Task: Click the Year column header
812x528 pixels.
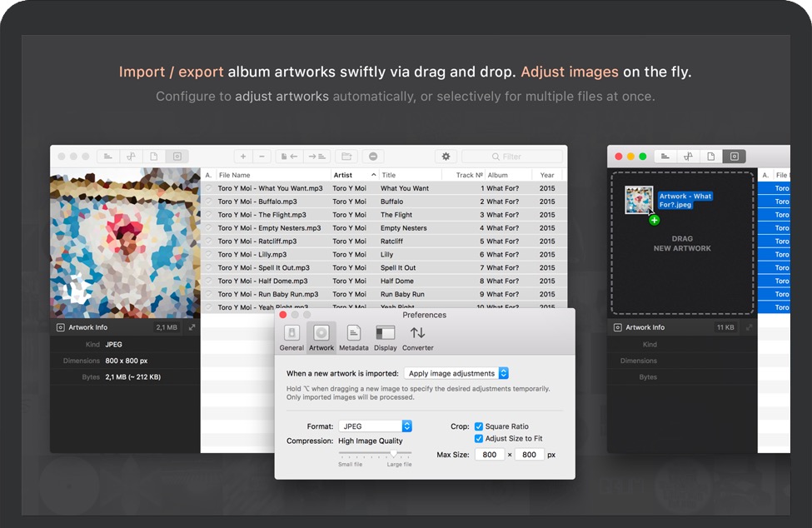Action: pyautogui.click(x=546, y=176)
